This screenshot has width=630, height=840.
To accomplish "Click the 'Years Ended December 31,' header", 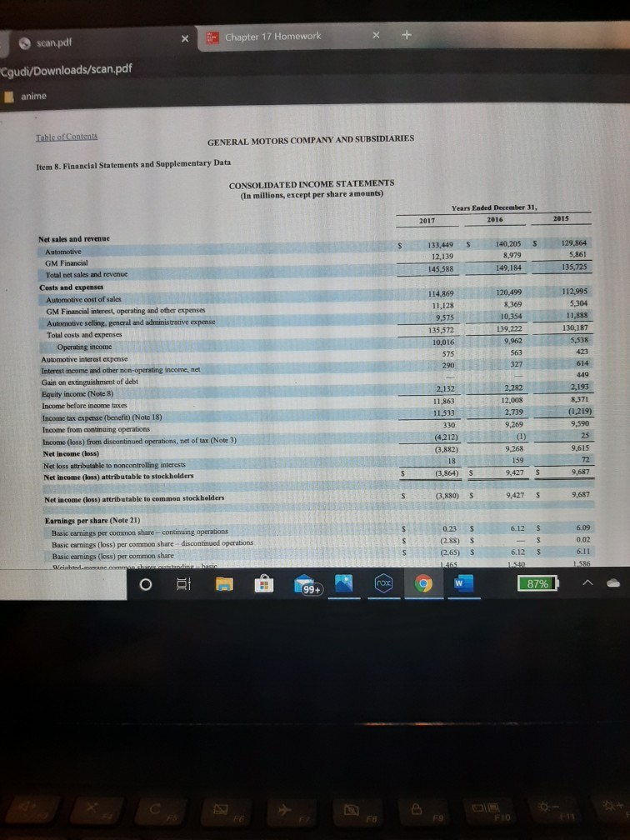I will [x=494, y=207].
